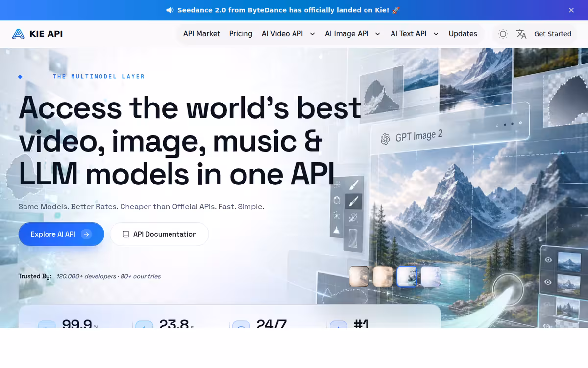This screenshot has width=588, height=368.
Task: Toggle the light/dark theme sun icon
Action: click(503, 34)
